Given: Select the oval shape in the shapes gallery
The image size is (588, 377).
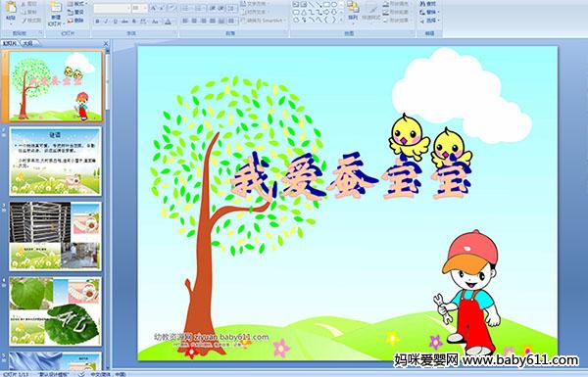Looking at the screenshot, I should click(333, 5).
